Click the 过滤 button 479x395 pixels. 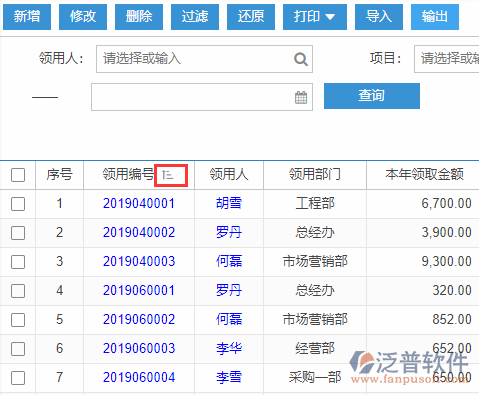pyautogui.click(x=195, y=17)
